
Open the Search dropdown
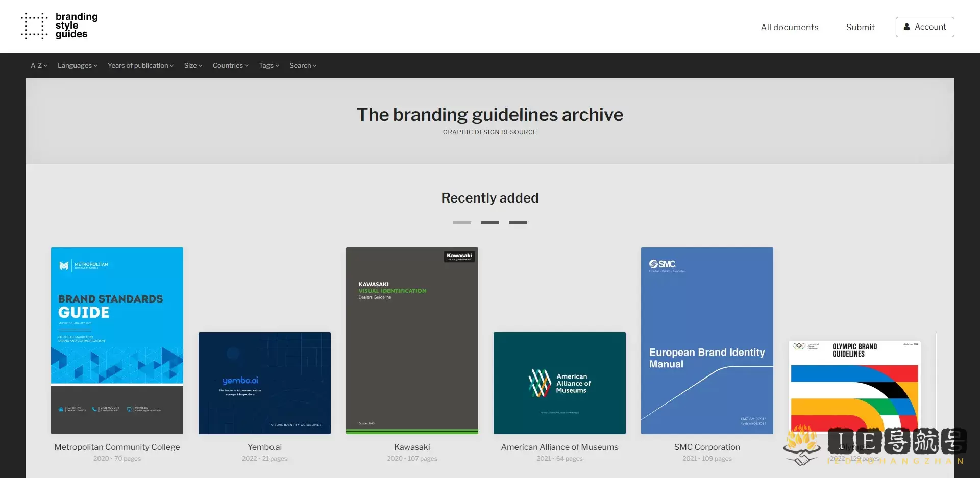click(x=303, y=65)
